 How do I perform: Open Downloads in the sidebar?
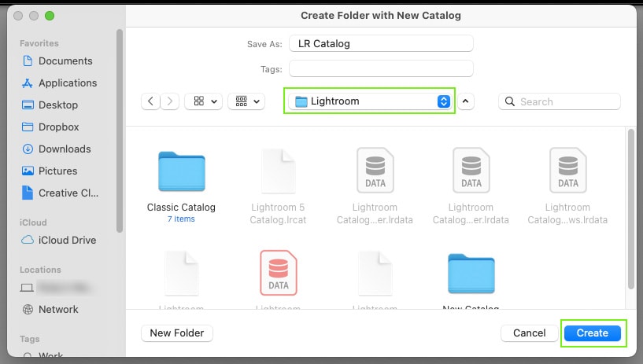pyautogui.click(x=56, y=149)
